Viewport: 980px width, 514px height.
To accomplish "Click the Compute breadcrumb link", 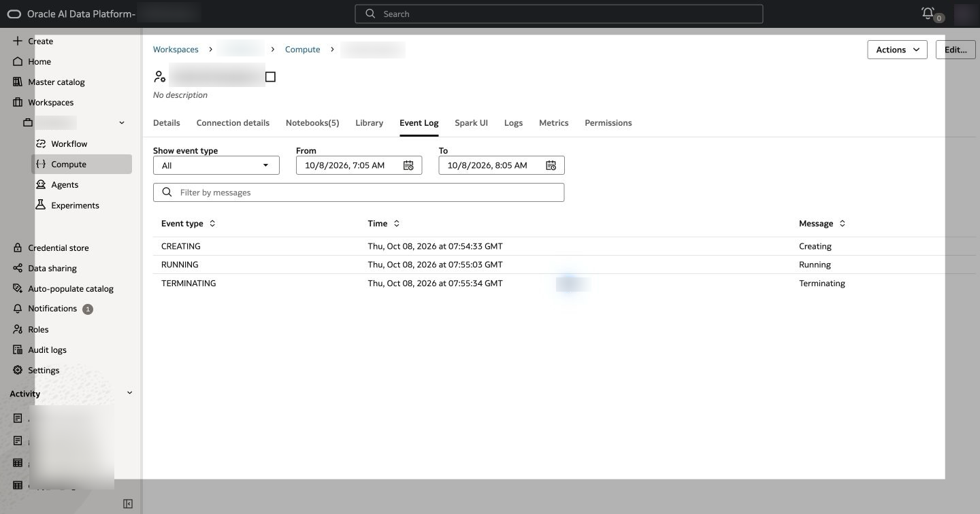I will [x=302, y=50].
